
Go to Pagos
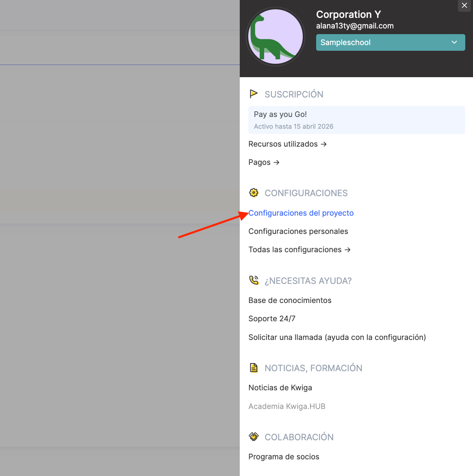point(264,162)
